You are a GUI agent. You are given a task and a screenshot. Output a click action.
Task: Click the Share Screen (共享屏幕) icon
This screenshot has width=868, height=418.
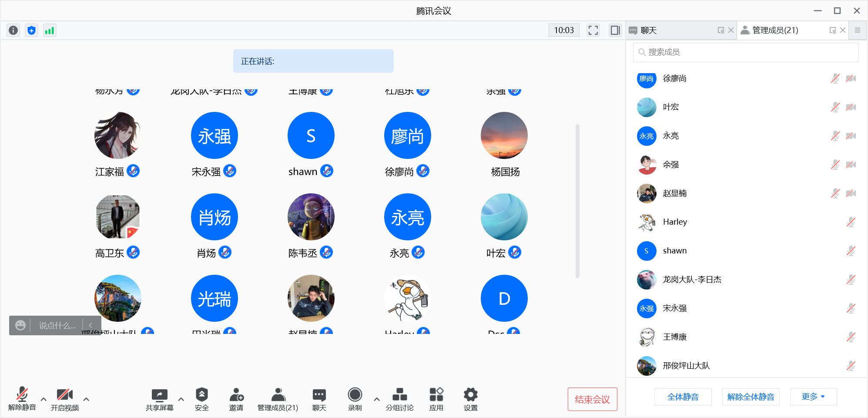[x=159, y=395]
